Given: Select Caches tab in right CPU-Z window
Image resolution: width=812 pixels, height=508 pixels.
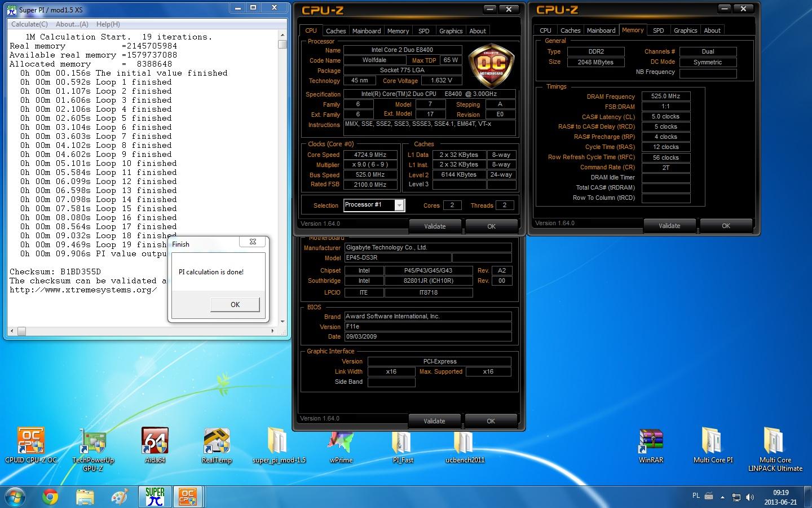Looking at the screenshot, I should 570,30.
